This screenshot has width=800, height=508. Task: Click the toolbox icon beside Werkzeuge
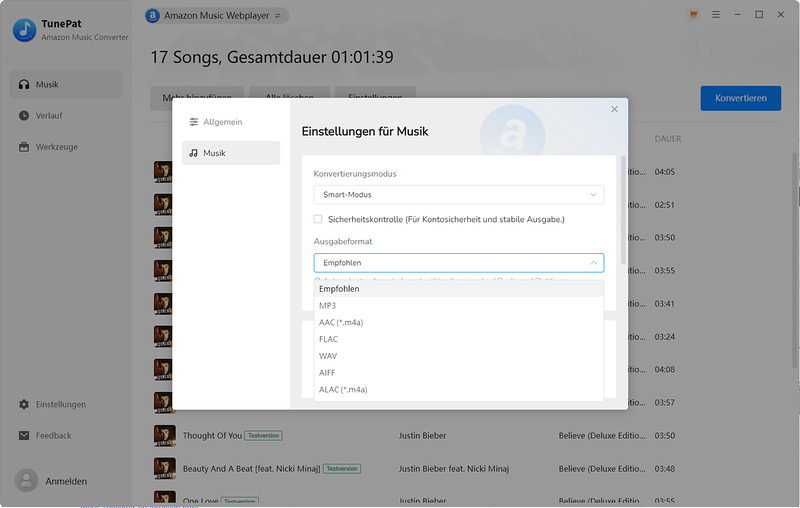24,147
